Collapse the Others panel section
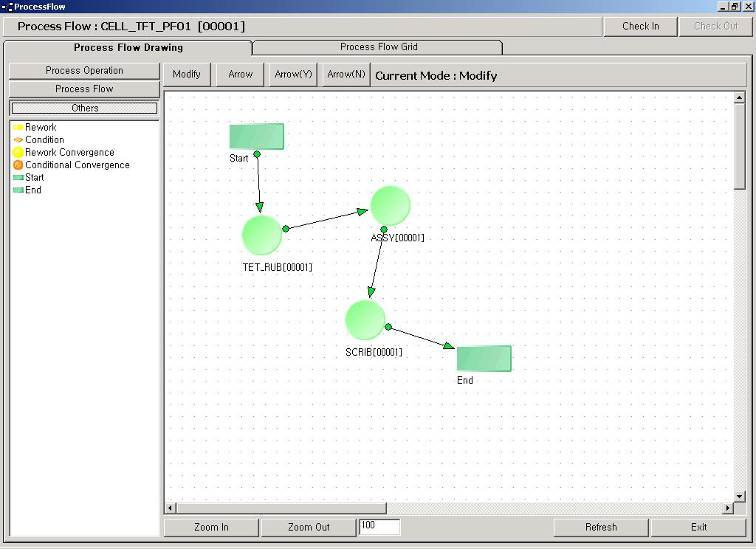This screenshot has width=756, height=549. point(84,108)
